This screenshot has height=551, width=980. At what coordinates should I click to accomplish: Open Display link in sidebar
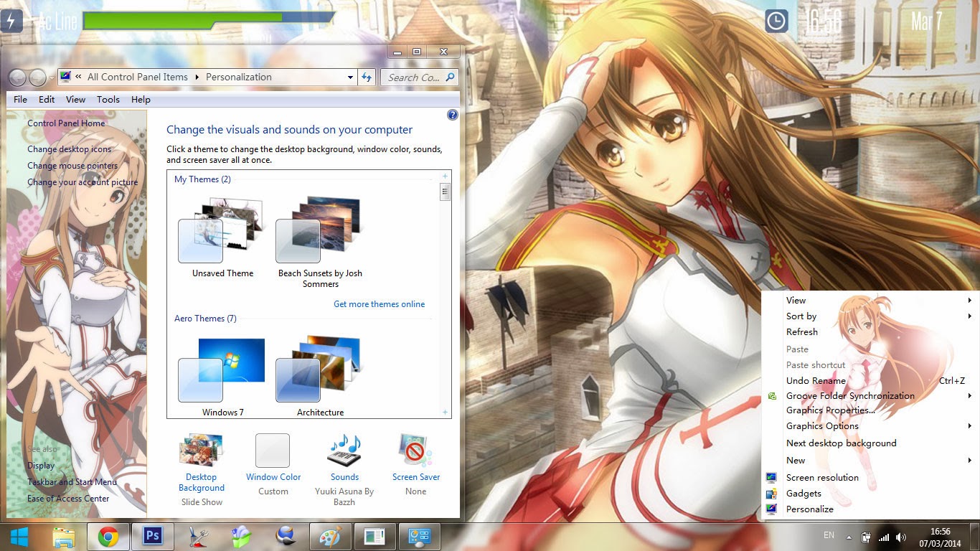click(41, 466)
